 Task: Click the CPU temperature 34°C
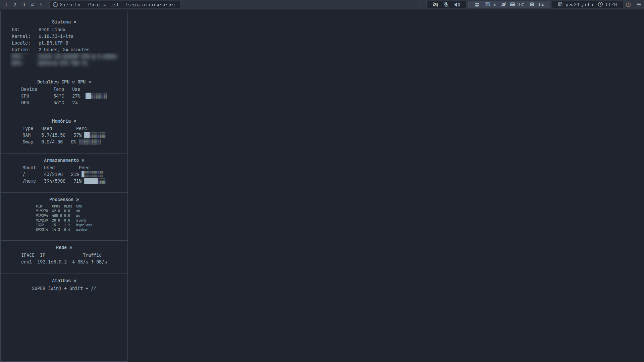[x=59, y=96]
